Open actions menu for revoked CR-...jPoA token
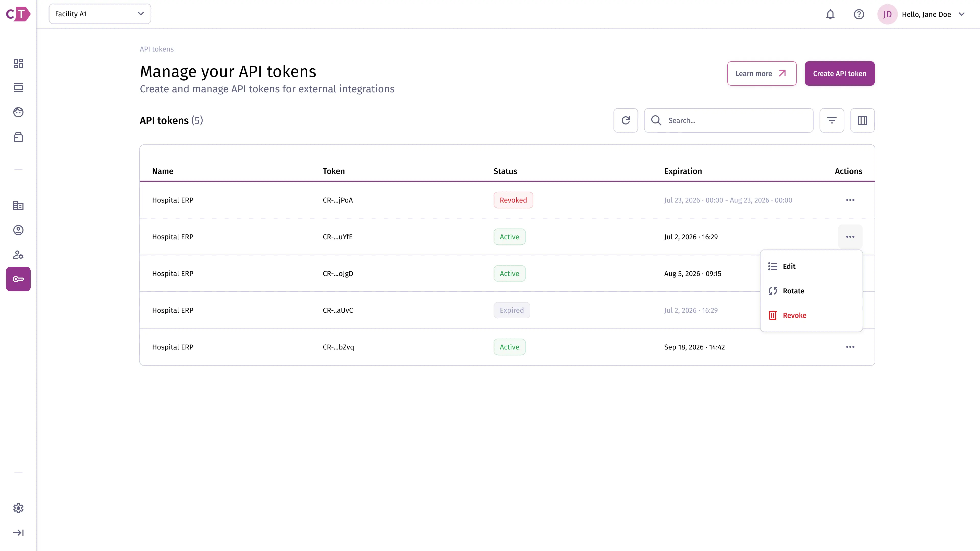 [850, 200]
